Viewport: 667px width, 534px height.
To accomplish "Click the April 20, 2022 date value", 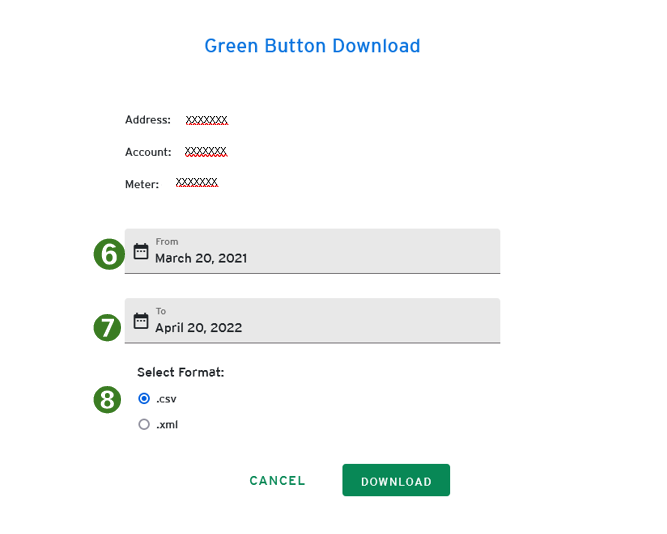I will coord(198,328).
